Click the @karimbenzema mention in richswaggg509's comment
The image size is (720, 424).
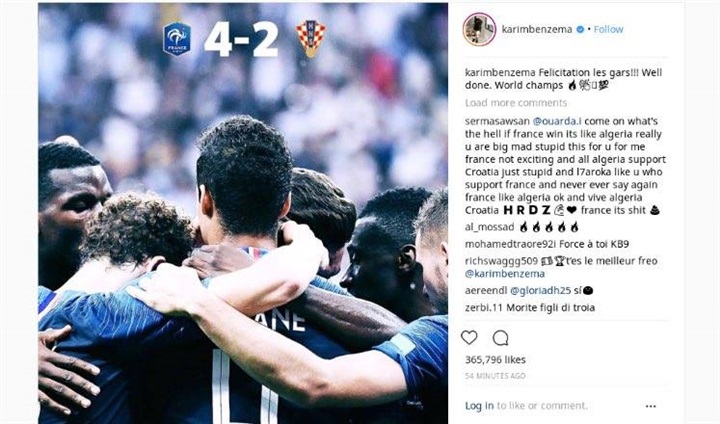coord(505,274)
